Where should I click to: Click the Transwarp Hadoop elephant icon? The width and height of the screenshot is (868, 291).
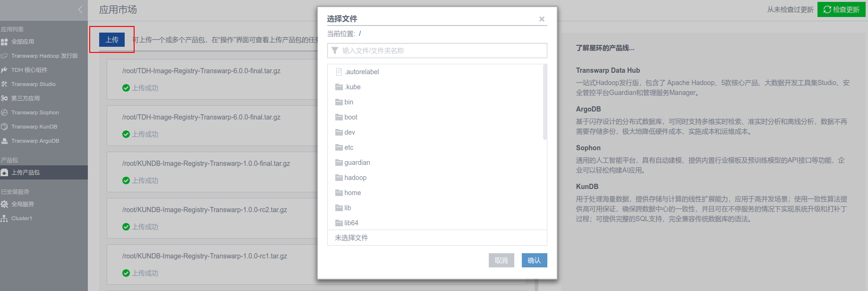(x=4, y=56)
